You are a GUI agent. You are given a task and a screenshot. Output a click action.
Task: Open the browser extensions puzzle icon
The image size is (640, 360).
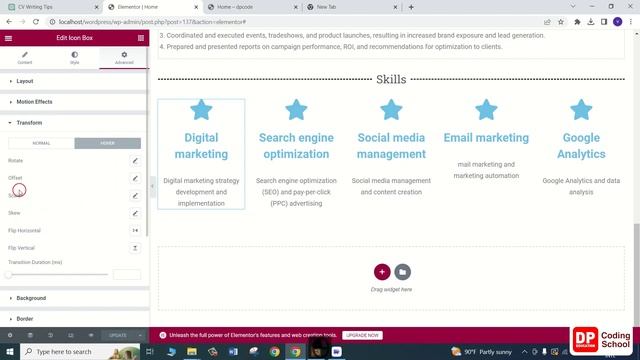[x=577, y=22]
